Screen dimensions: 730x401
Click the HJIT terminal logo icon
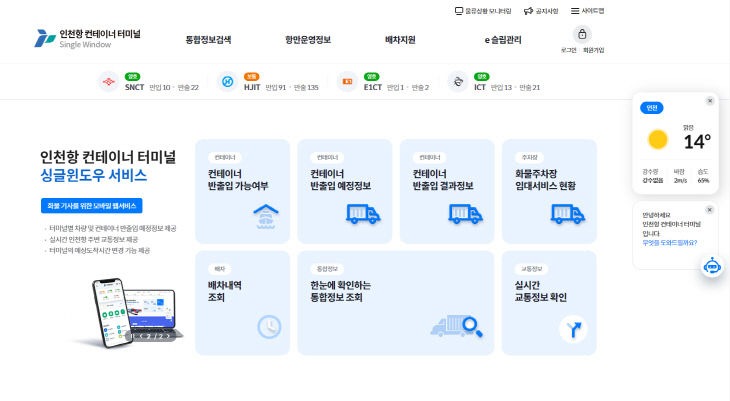click(x=227, y=82)
